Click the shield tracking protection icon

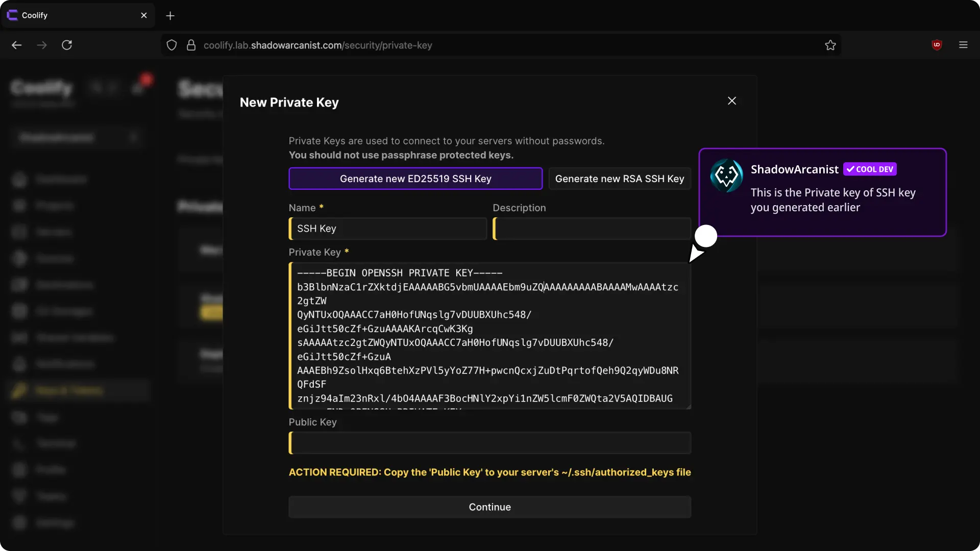pyautogui.click(x=172, y=45)
